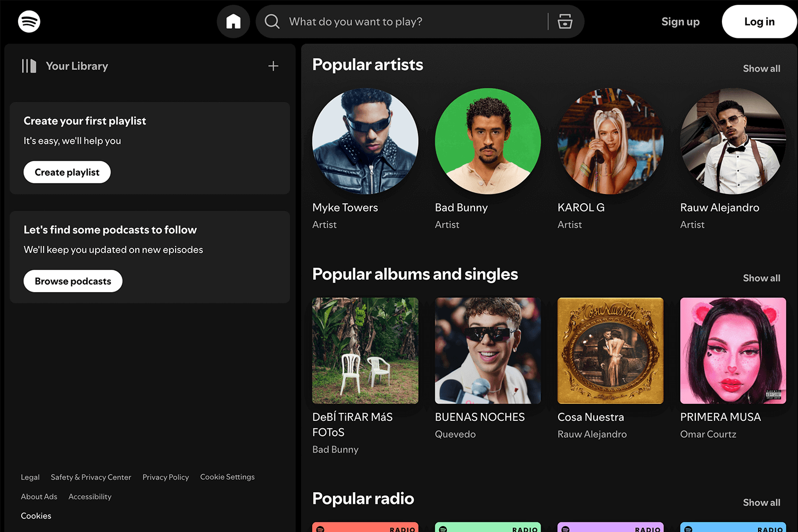The image size is (798, 532).
Task: Open PRIMERA MUSA album cover
Action: [733, 351]
